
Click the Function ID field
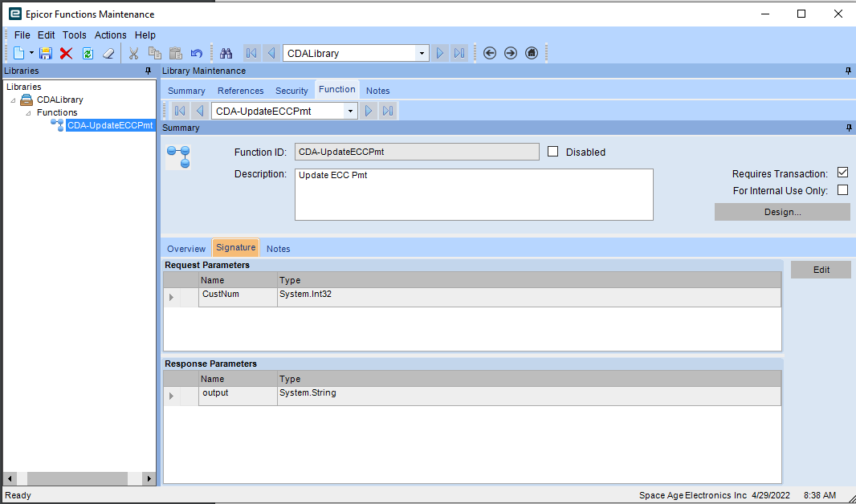pos(417,152)
